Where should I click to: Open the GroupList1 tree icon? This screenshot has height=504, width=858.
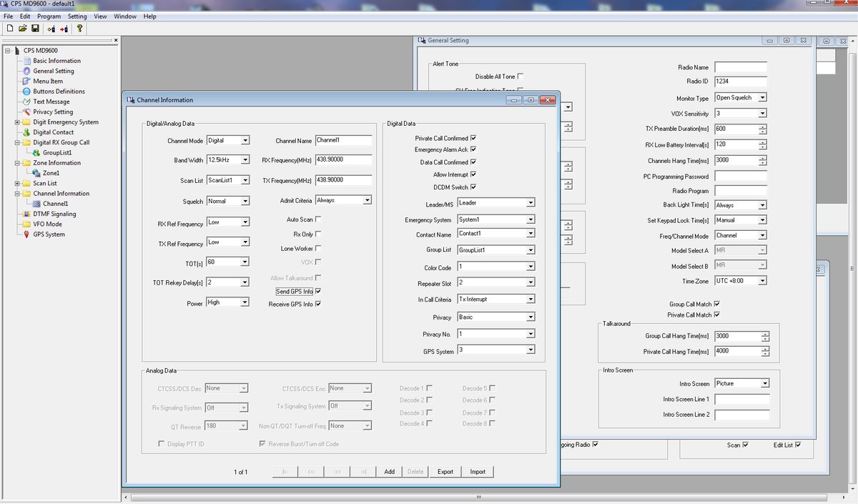click(36, 152)
